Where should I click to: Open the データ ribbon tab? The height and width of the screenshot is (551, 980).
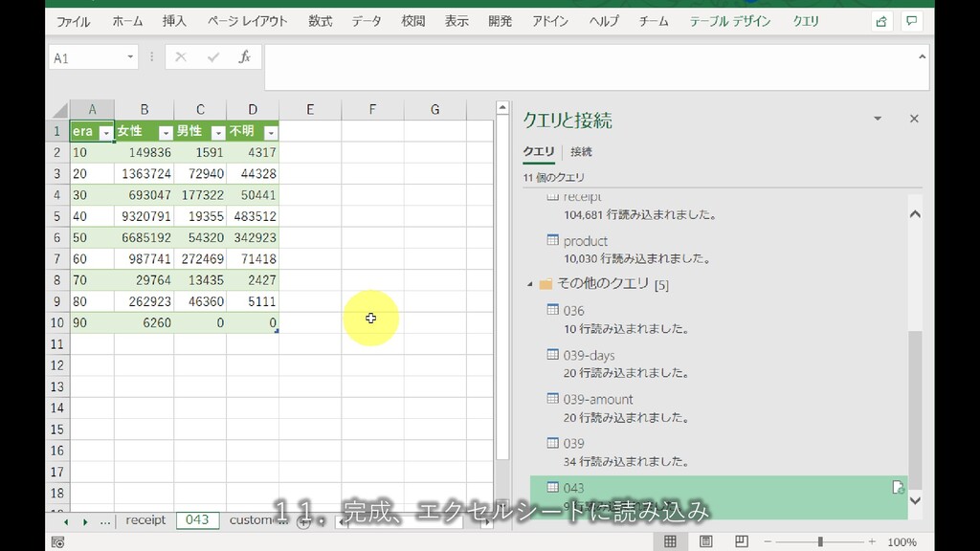[x=366, y=21]
